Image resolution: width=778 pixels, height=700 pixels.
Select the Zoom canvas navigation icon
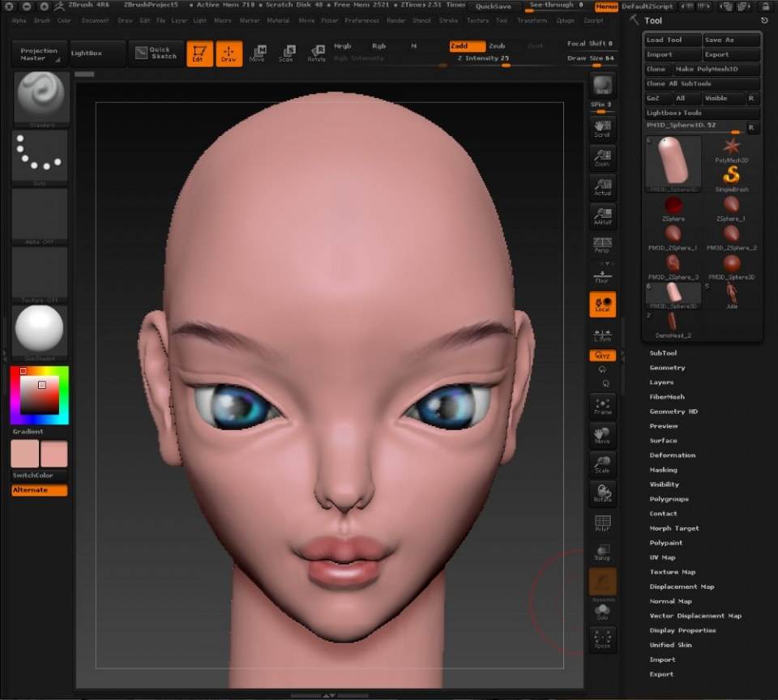602,158
